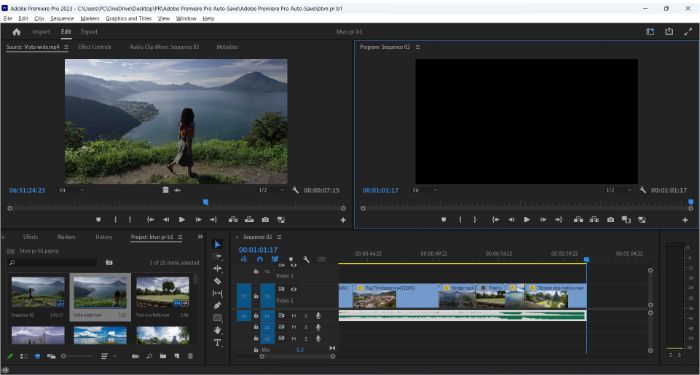
Task: Open Source monitor Fit zoom dropdown
Action: click(72, 190)
